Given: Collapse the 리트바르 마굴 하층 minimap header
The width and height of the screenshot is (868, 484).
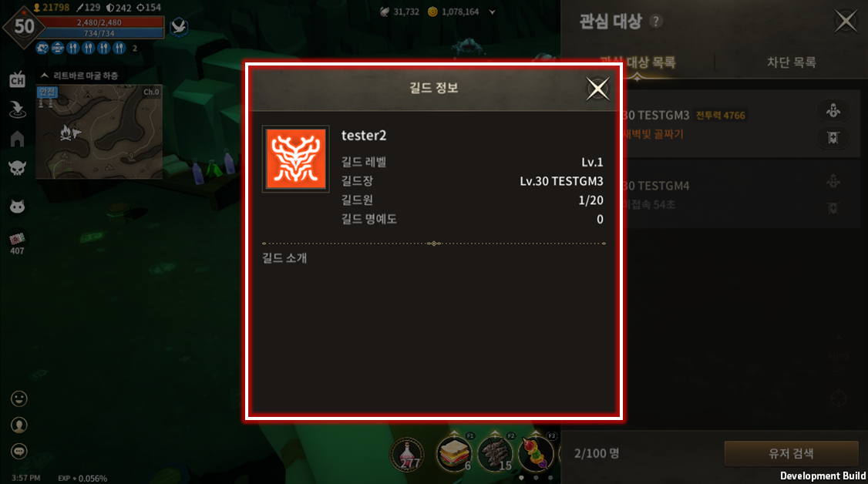Looking at the screenshot, I should click(x=45, y=76).
